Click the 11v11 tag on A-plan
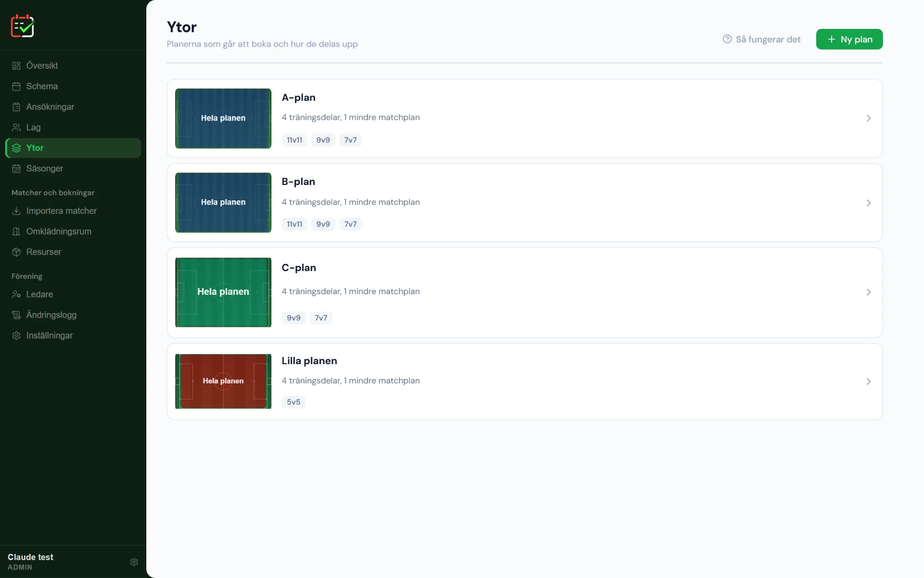924x578 pixels. (295, 140)
